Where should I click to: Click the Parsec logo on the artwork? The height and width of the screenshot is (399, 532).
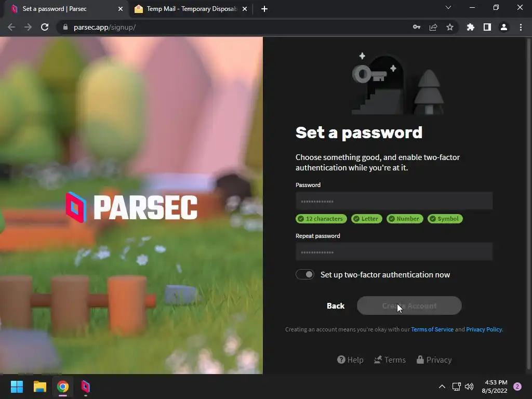click(131, 207)
